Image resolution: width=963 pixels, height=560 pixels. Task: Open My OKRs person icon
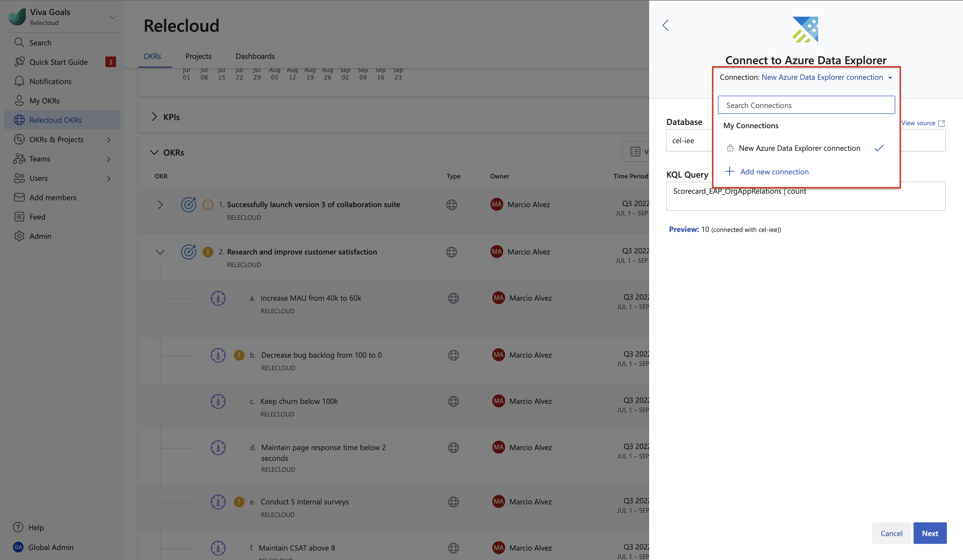(19, 100)
